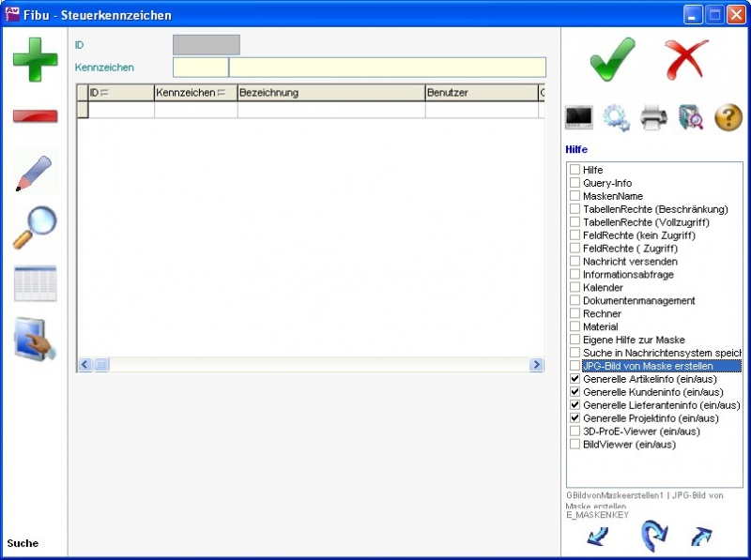Check the Query-Info checkbox

click(575, 183)
